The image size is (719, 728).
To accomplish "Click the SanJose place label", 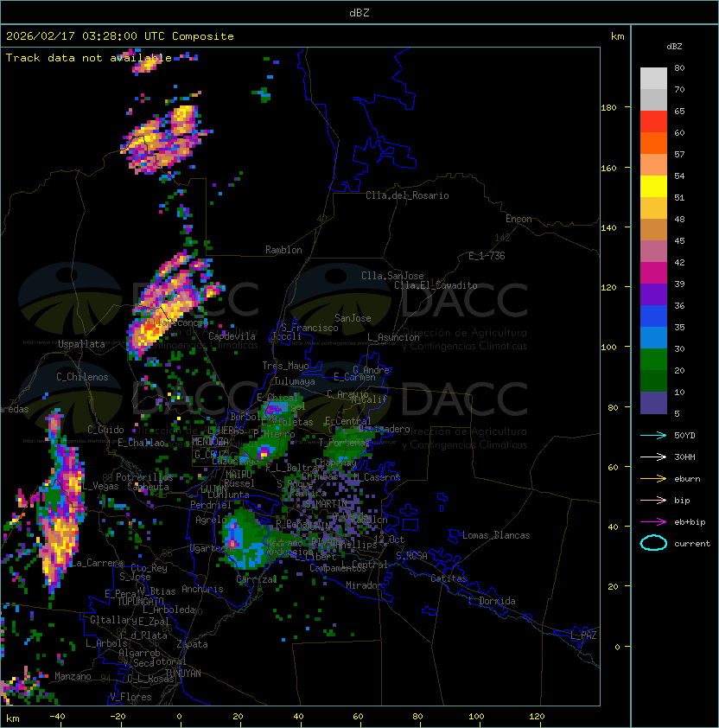I will 353,318.
